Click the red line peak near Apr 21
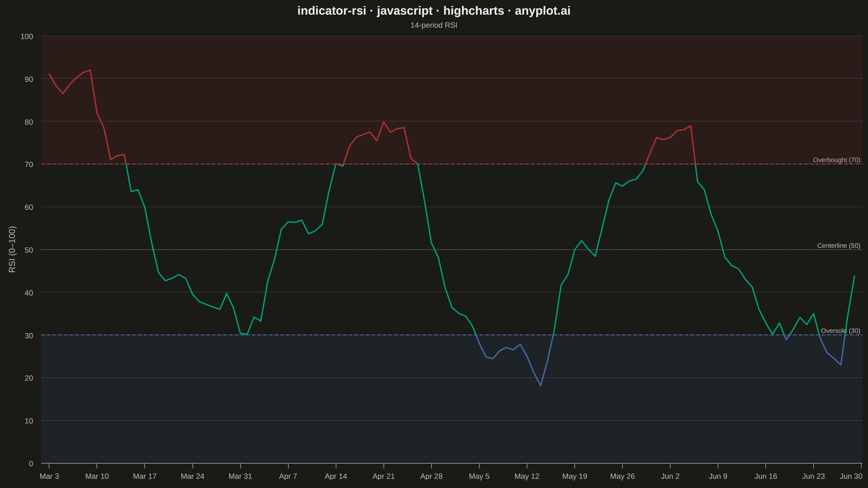This screenshot has width=868, height=488. pyautogui.click(x=384, y=122)
